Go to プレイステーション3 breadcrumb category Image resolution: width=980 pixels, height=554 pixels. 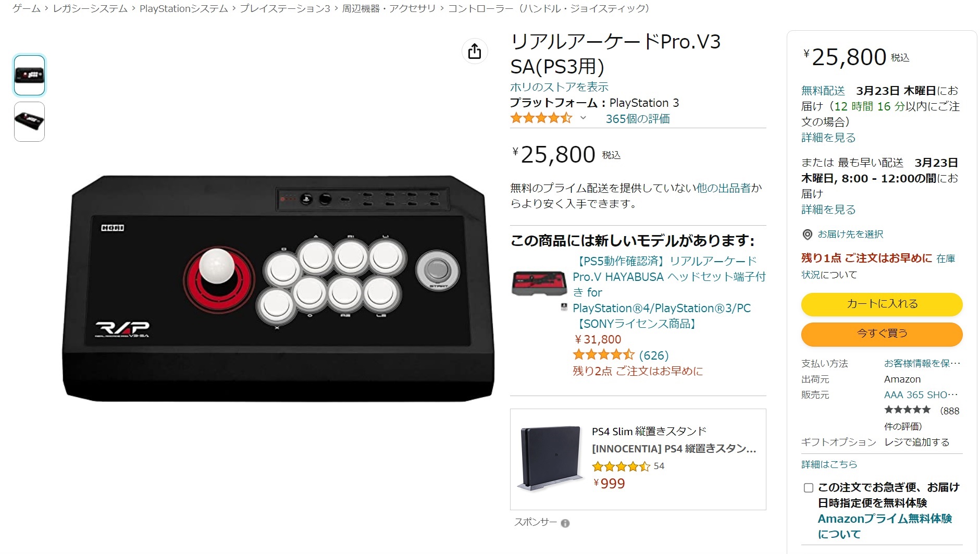[x=285, y=8]
